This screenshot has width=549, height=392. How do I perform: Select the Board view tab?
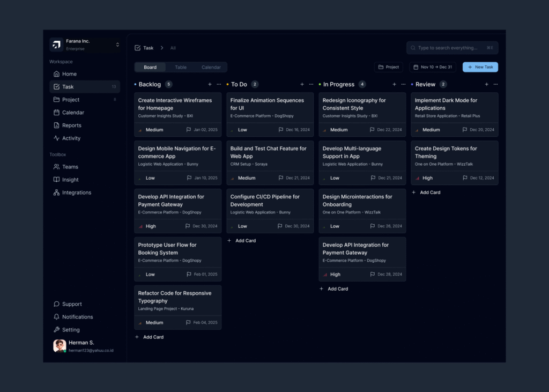point(150,67)
